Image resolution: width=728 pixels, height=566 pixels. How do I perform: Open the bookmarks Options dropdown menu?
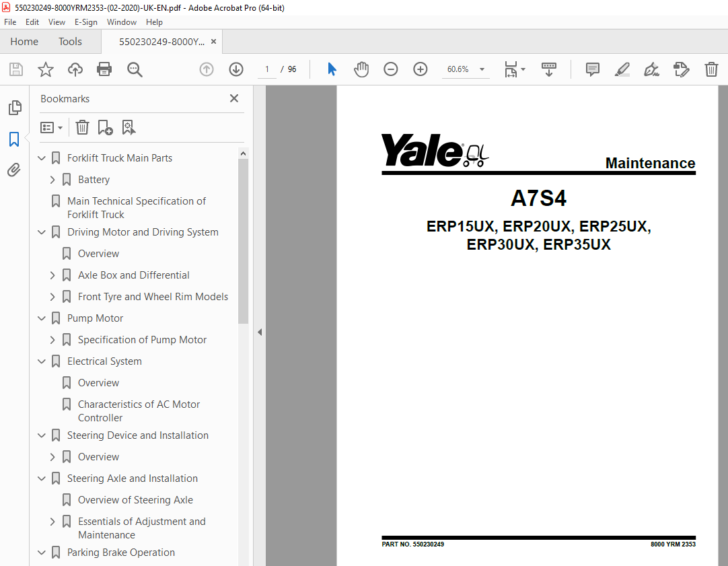[52, 127]
